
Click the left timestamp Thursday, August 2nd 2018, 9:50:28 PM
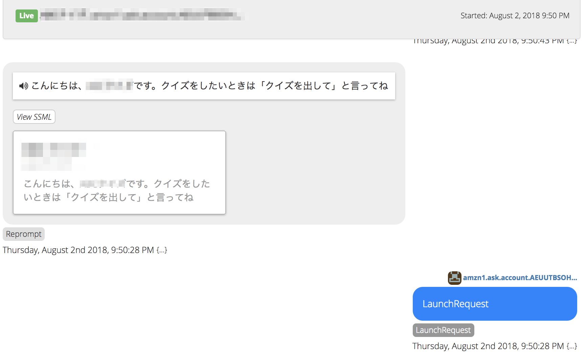point(78,250)
